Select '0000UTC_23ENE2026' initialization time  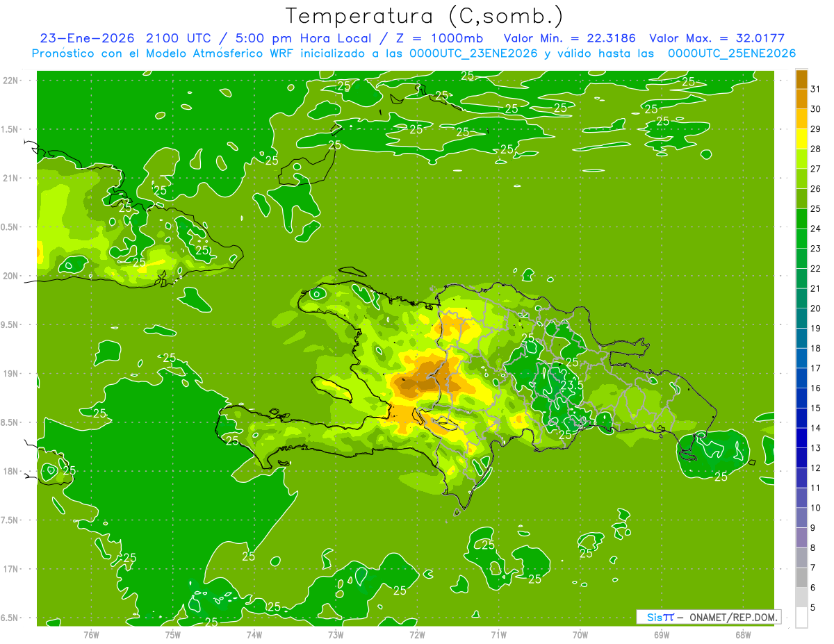pyautogui.click(x=473, y=53)
